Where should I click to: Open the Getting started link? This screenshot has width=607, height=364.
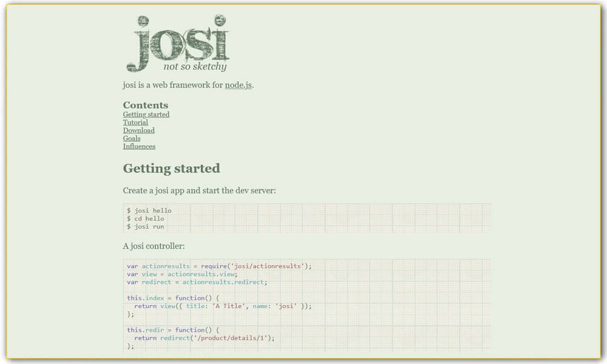[146, 115]
